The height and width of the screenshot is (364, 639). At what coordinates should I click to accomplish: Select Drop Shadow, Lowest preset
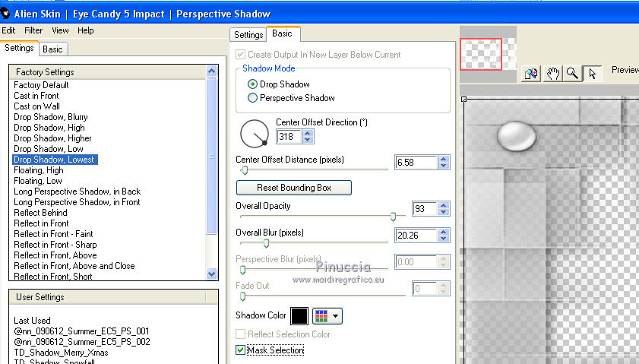pyautogui.click(x=55, y=160)
